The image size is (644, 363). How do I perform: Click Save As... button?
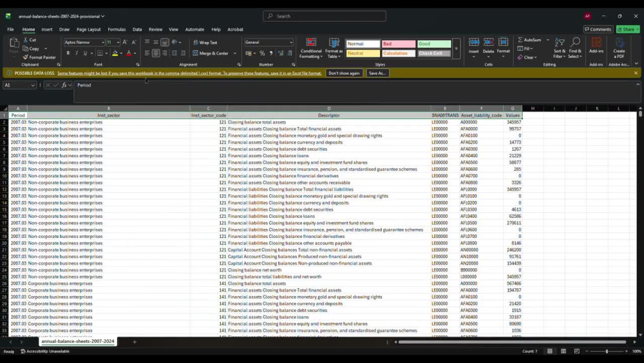tap(377, 73)
